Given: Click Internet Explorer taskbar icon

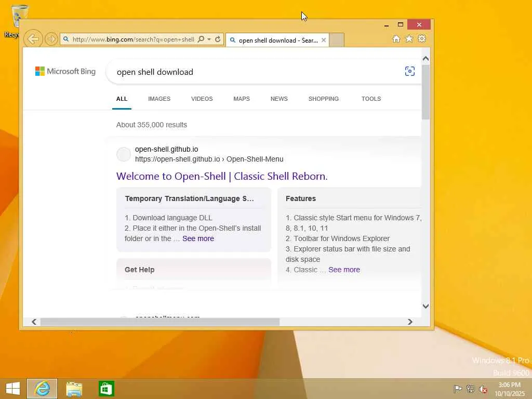Looking at the screenshot, I should click(x=42, y=389).
